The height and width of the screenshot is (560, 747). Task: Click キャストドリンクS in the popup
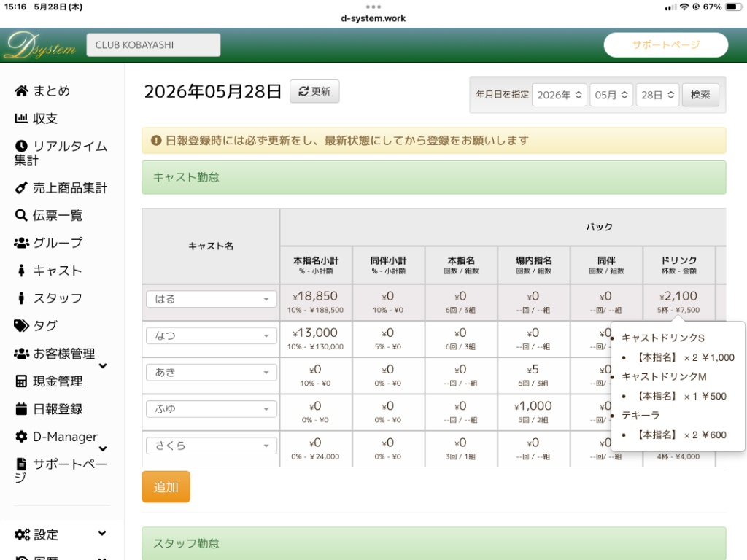(x=662, y=338)
